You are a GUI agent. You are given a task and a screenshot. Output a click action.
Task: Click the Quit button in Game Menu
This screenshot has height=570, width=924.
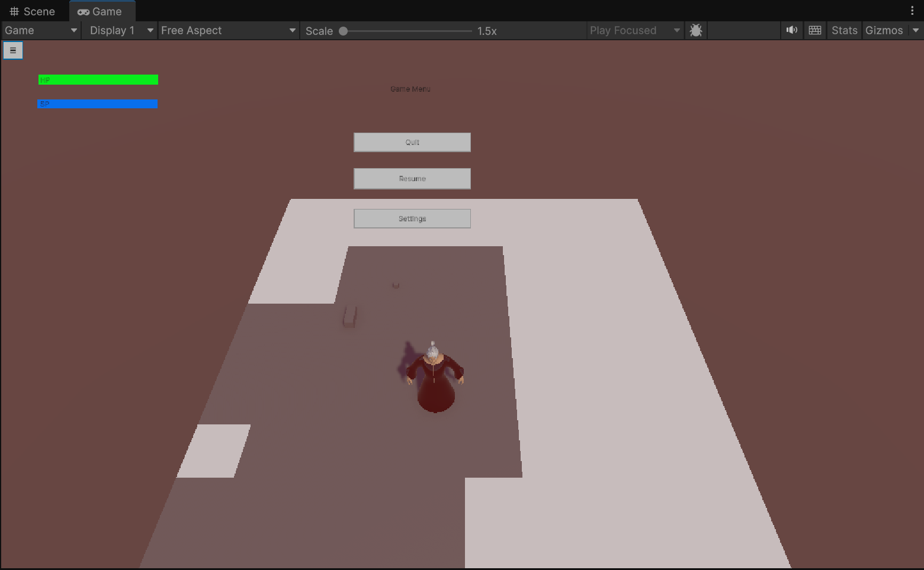pos(412,142)
